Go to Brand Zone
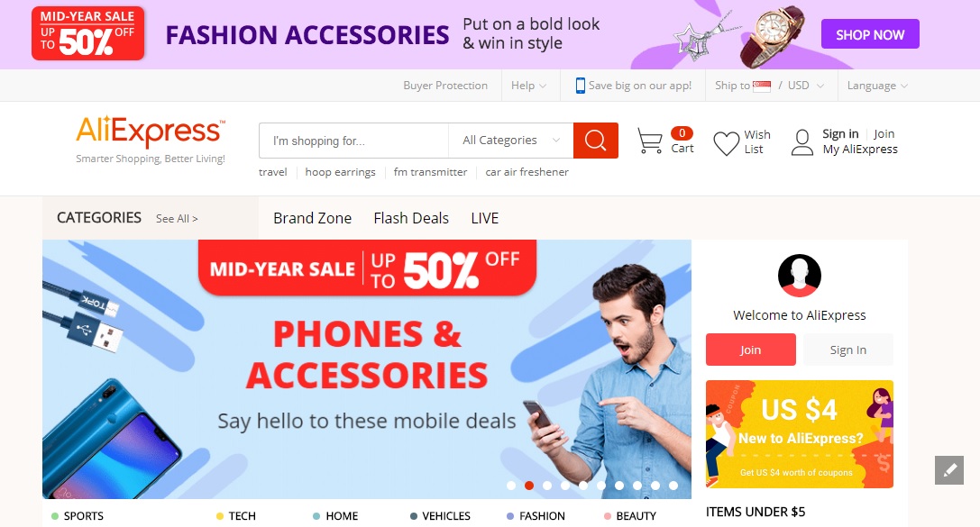Screen dimensions: 980x527 pyautogui.click(x=313, y=218)
